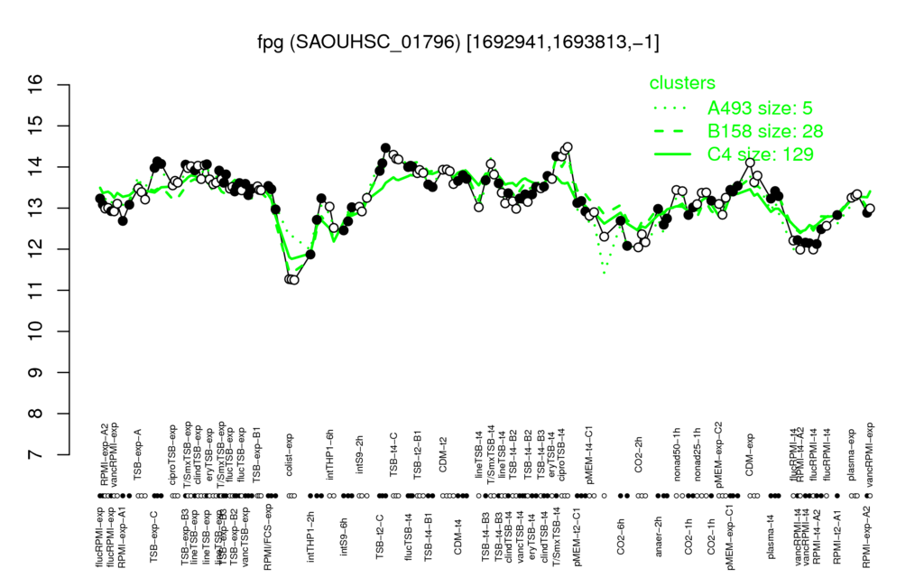Click y-axis tick label '12'
924x578 pixels.
[x=36, y=249]
